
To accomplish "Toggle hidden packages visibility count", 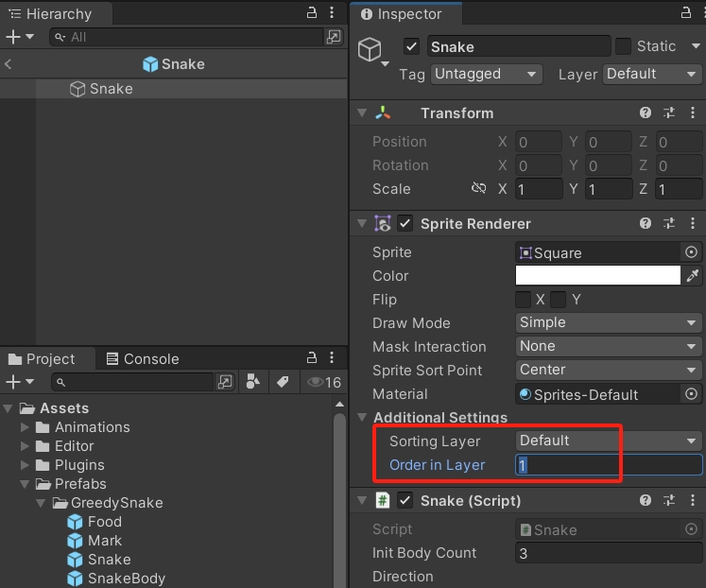I will 324,382.
